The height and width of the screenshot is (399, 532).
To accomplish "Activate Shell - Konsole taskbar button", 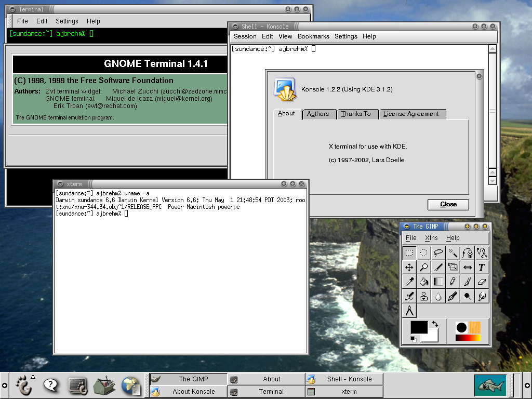I will [344, 379].
